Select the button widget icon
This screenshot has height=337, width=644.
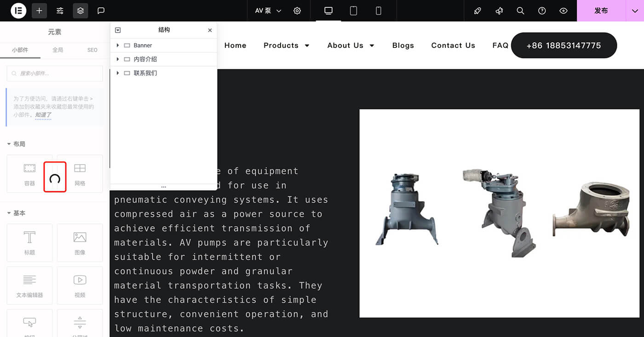(x=29, y=323)
